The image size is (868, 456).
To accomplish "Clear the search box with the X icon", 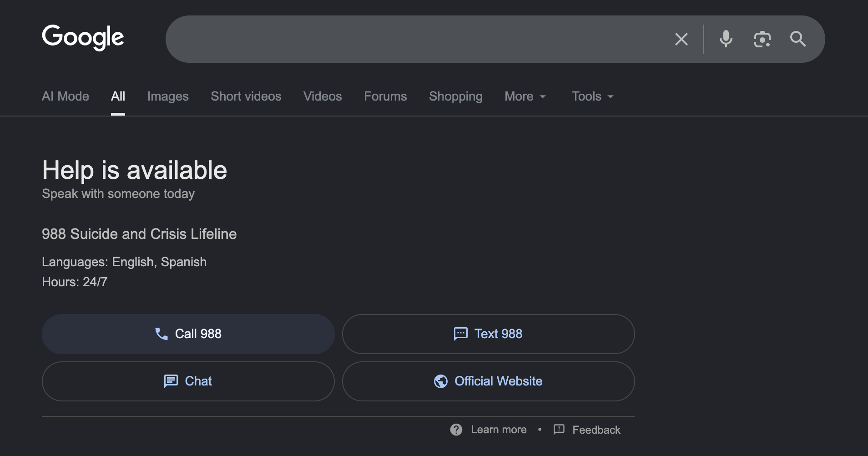I will tap(681, 39).
